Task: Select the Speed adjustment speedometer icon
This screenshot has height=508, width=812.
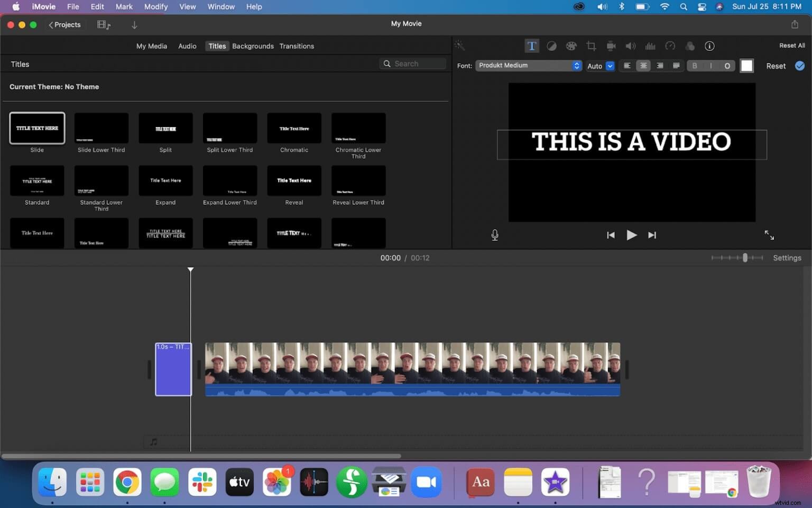Action: [670, 46]
